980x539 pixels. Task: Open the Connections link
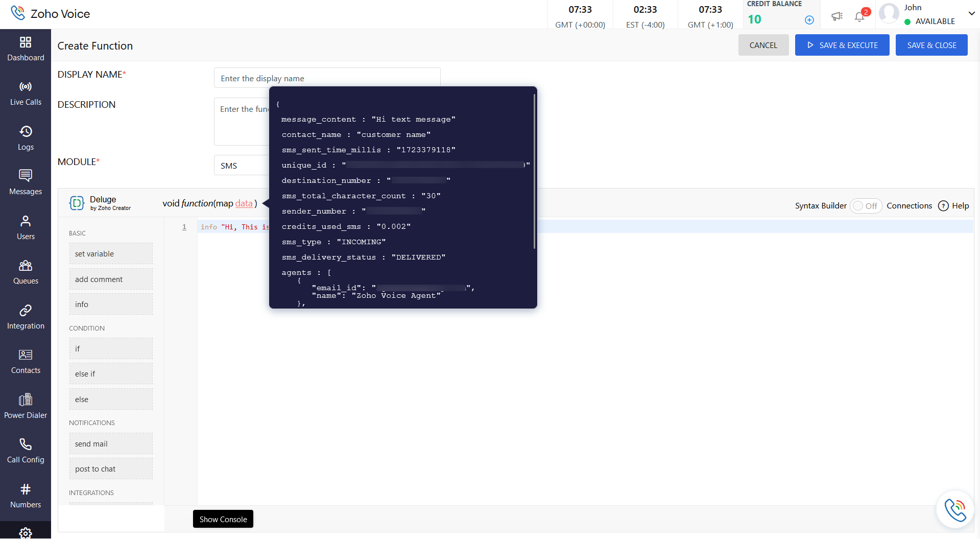(909, 206)
